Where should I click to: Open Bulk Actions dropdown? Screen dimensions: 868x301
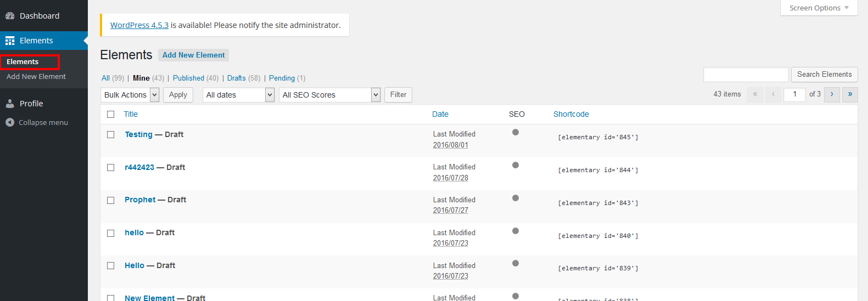click(130, 95)
